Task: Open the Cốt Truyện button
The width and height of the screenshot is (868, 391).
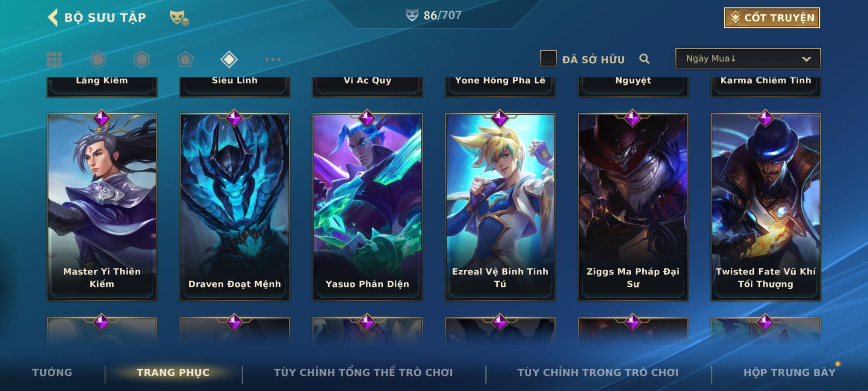Action: point(772,18)
